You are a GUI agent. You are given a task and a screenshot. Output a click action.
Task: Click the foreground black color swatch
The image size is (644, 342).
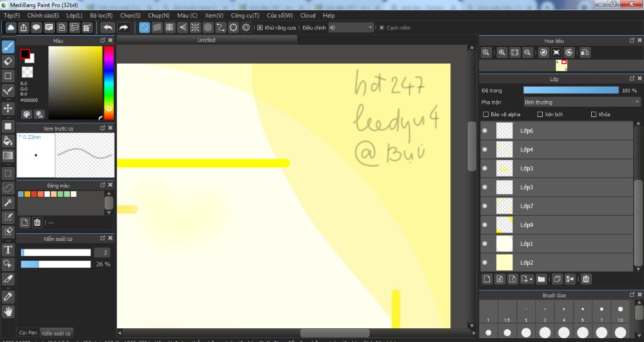click(x=25, y=54)
